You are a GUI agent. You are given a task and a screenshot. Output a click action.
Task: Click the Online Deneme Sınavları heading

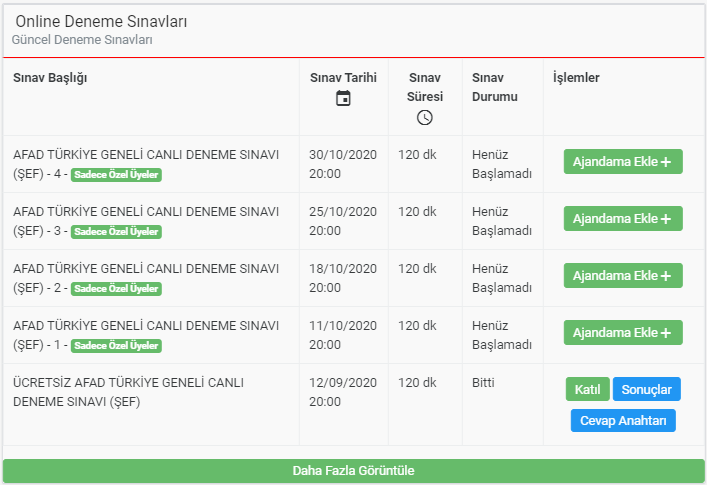[x=101, y=22]
